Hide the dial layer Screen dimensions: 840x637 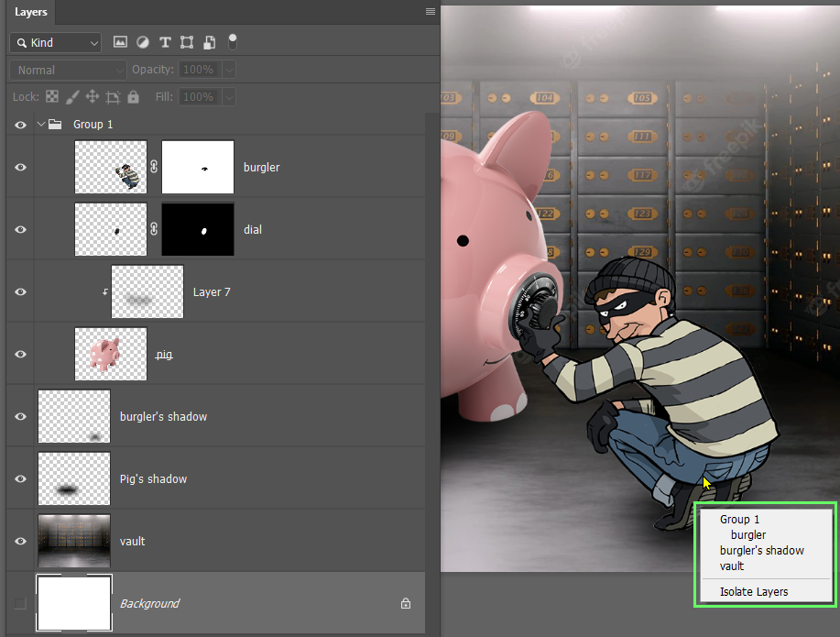(x=19, y=229)
